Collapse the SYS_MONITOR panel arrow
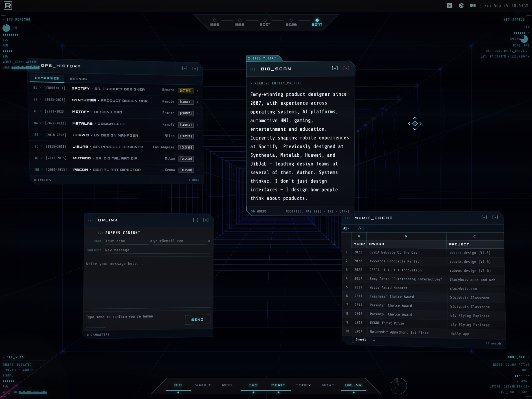532x399 pixels. (x=4, y=20)
